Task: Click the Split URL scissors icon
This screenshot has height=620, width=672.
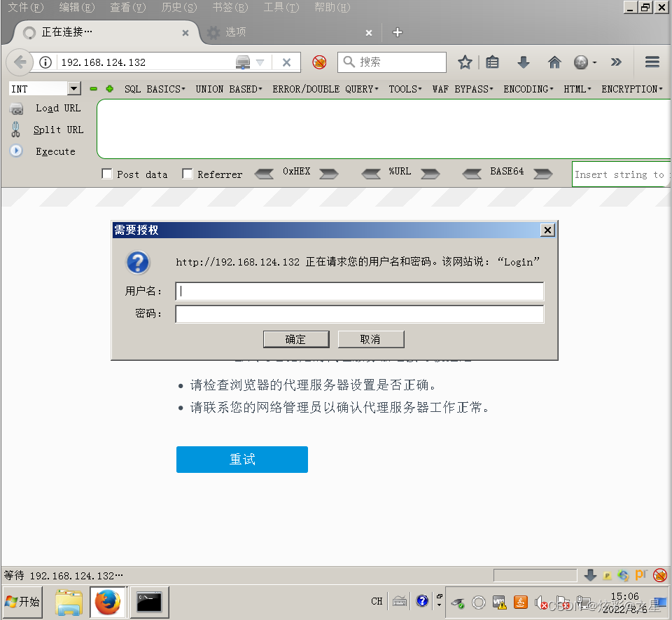Action: click(x=15, y=130)
